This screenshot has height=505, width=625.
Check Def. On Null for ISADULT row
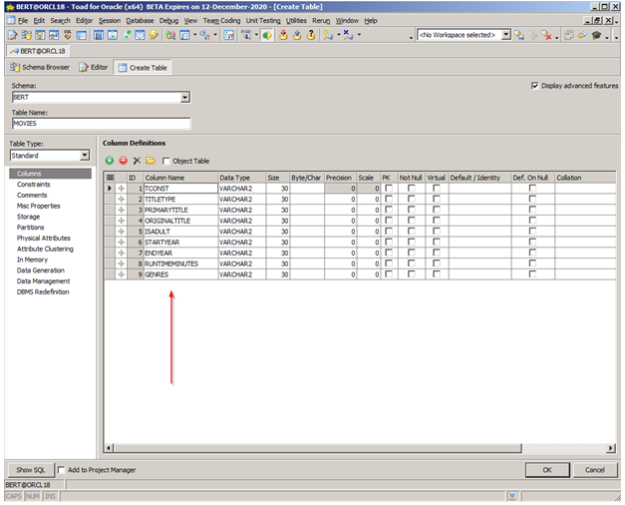(x=532, y=231)
